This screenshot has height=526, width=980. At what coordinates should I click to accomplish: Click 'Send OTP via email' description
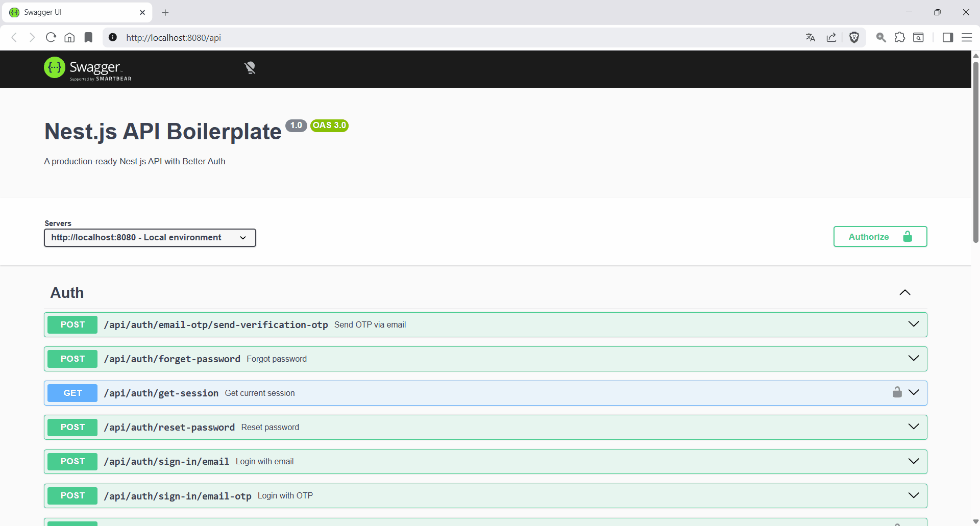click(370, 325)
